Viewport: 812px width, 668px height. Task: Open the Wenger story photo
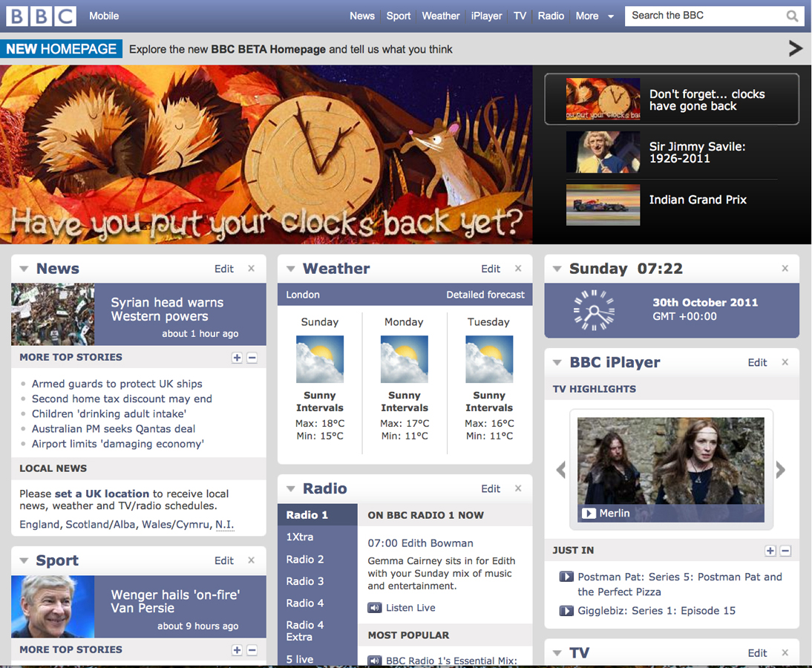53,606
